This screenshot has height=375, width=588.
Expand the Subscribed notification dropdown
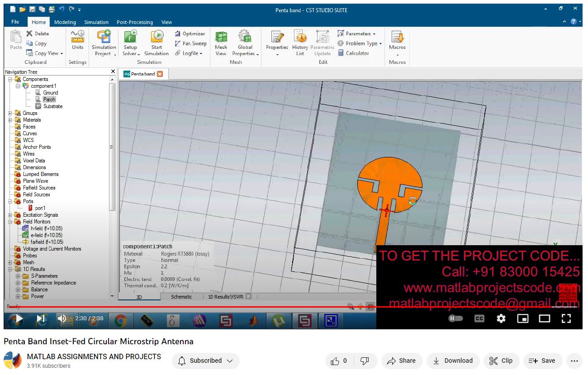tap(206, 361)
